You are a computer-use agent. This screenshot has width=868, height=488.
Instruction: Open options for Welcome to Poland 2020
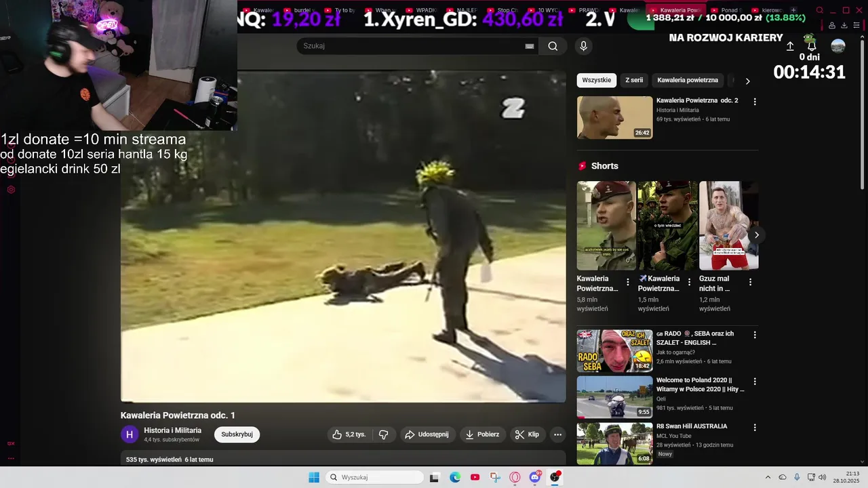(x=755, y=382)
